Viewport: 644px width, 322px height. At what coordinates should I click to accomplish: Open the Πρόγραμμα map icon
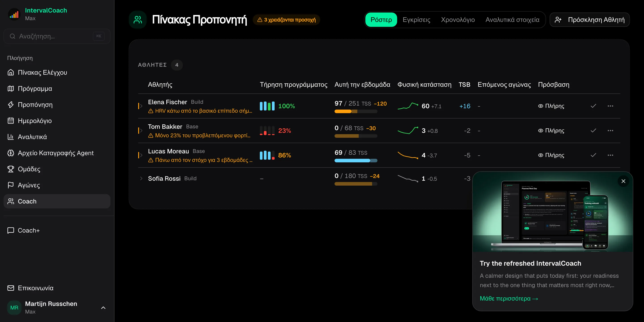click(x=11, y=89)
